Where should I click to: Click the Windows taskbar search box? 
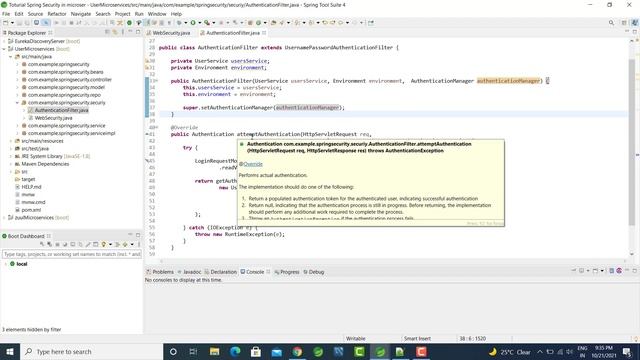pyautogui.click(x=91, y=351)
